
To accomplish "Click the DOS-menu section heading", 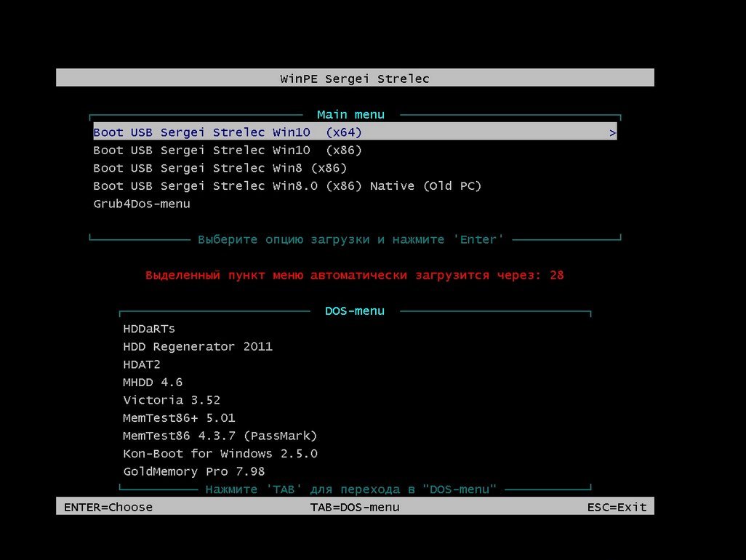I will click(x=355, y=311).
